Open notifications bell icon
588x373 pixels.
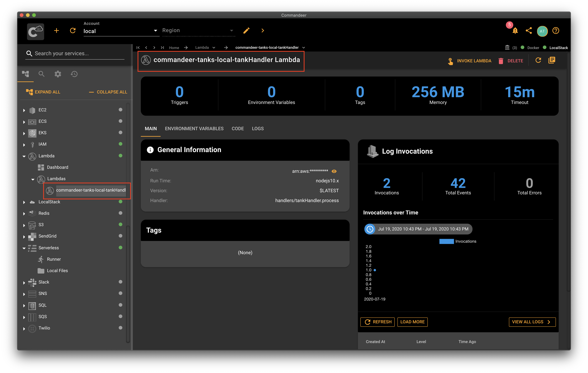click(515, 31)
